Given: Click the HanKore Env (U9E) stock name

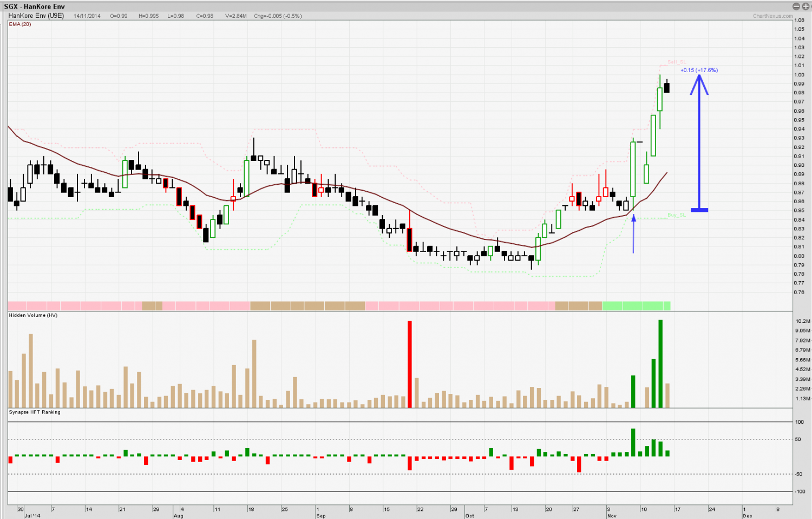Looking at the screenshot, I should tap(36, 16).
